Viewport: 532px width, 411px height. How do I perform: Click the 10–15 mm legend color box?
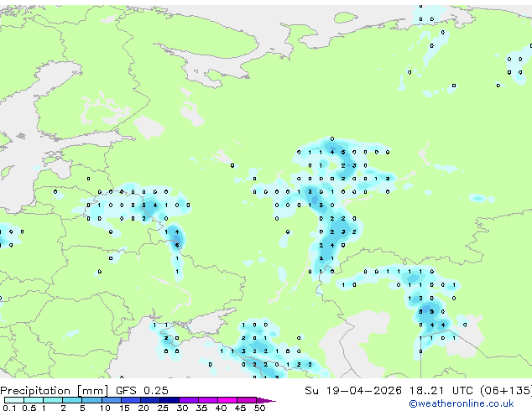pyautogui.click(x=111, y=400)
